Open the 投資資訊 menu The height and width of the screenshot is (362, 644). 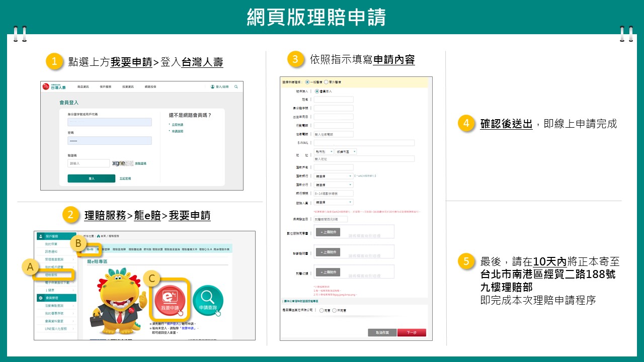128,87
